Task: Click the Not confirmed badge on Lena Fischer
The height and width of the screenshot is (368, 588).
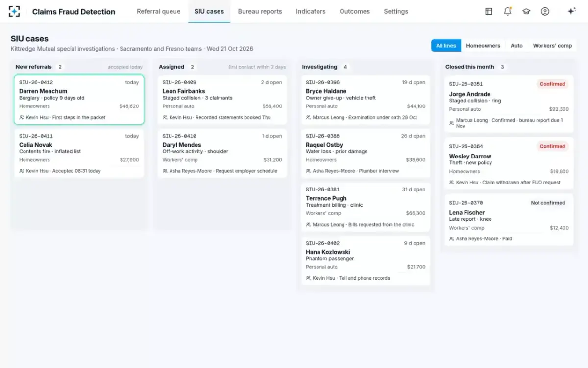Action: pos(548,203)
